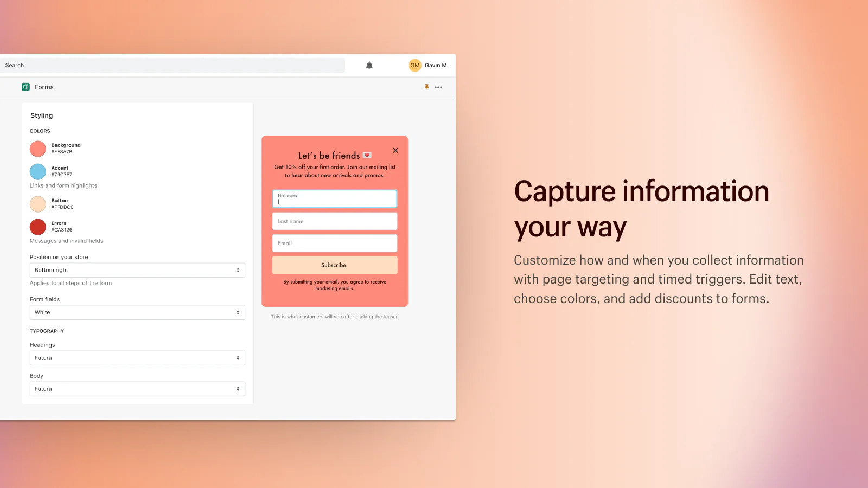Change the Headings font from Futura
The height and width of the screenshot is (488, 868).
(137, 357)
